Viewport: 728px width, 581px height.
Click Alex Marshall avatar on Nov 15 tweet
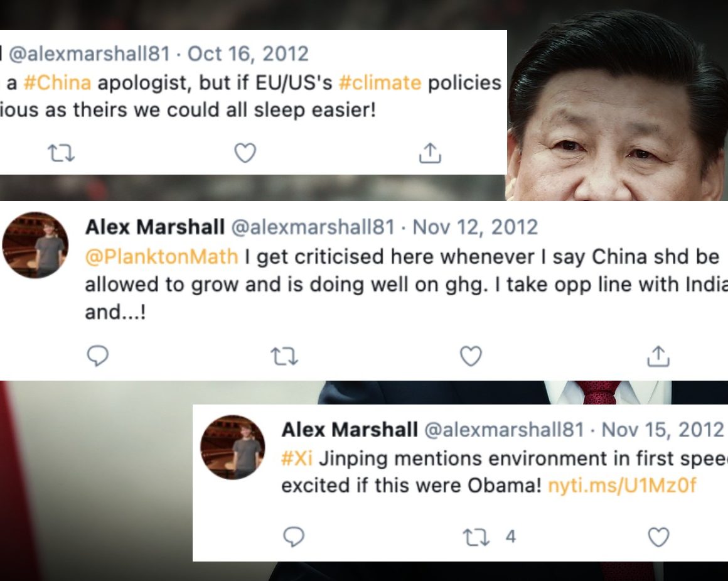(x=233, y=447)
